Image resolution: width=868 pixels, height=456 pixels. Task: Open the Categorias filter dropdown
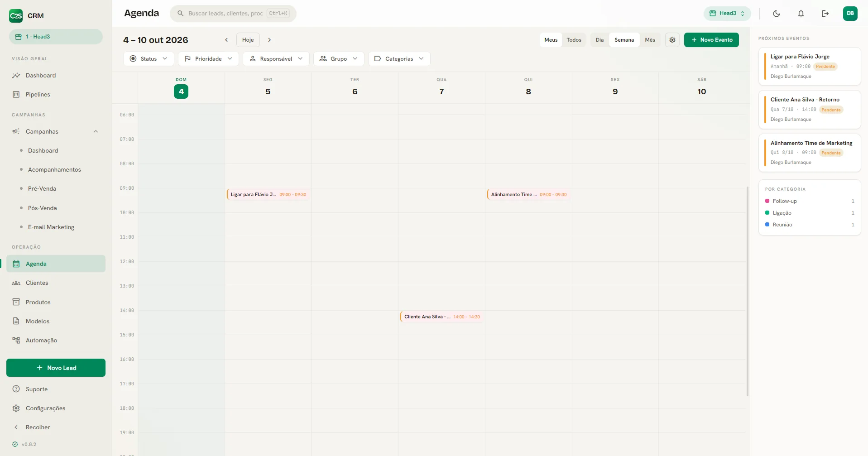click(399, 59)
